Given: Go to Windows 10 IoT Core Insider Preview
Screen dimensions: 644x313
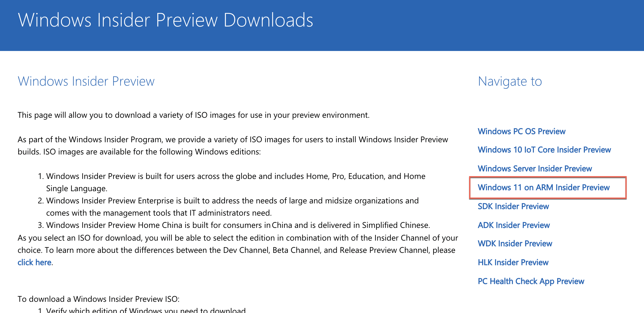Looking at the screenshot, I should click(x=544, y=150).
